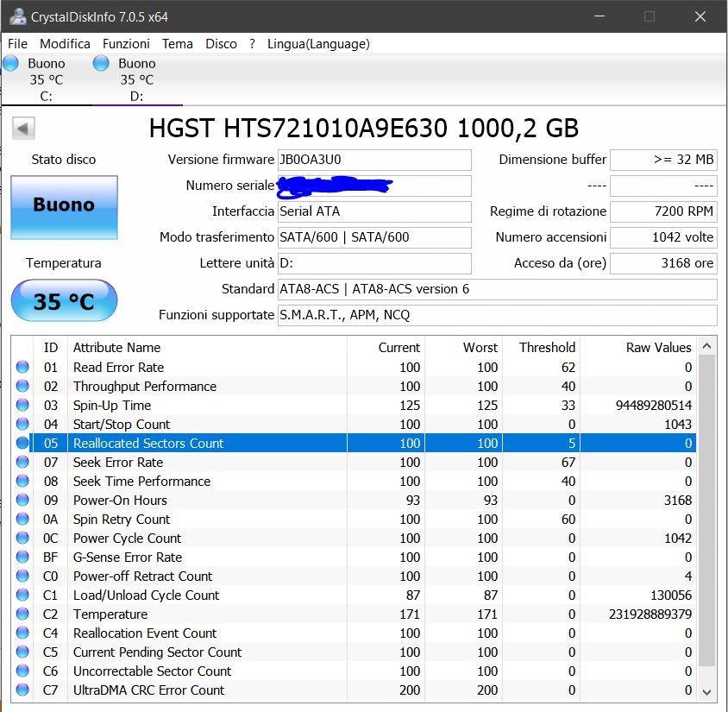Viewport: 728px width, 712px height.
Task: Click the status orb for Reallocated Sectors Count
Action: pyautogui.click(x=22, y=443)
